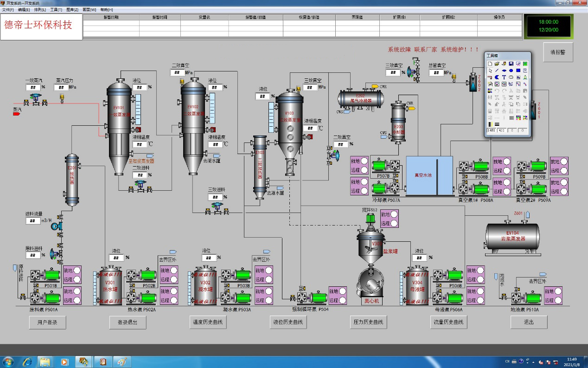
Task: Pick the line drawing tool in toolbox
Action: pyautogui.click(x=497, y=71)
